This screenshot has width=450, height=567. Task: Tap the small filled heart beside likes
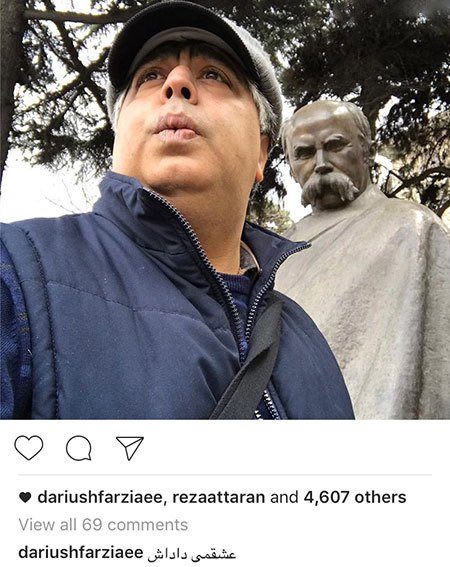25,498
